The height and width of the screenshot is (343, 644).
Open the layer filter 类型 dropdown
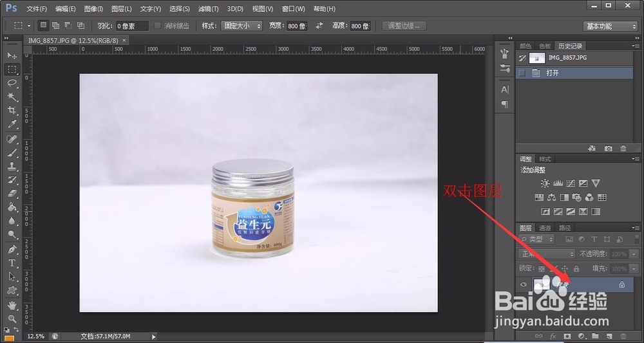[x=537, y=239]
